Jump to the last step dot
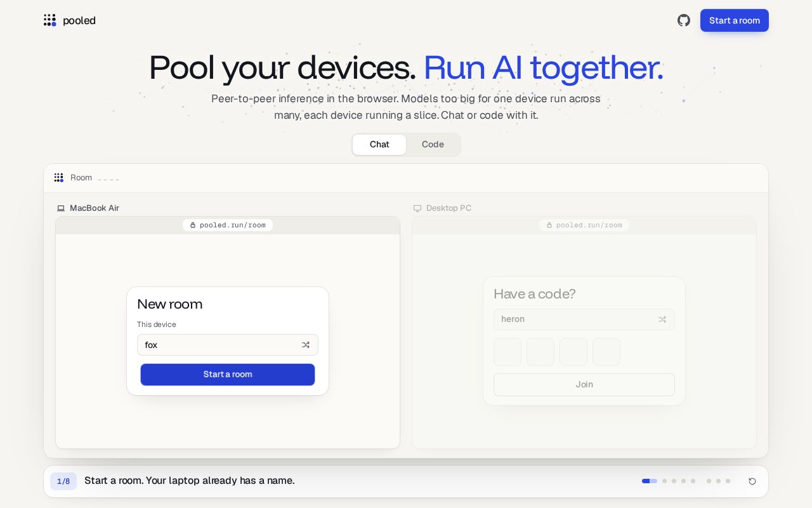The image size is (812, 508). pos(728,481)
